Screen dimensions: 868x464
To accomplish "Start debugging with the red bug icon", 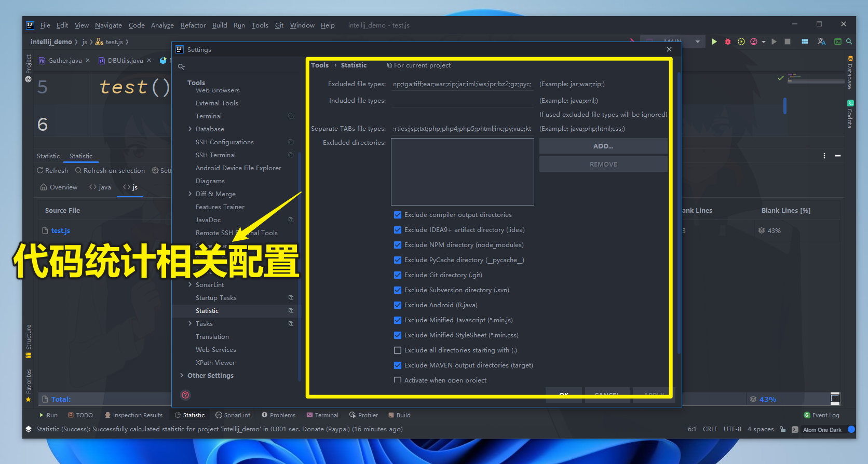I will (x=728, y=42).
